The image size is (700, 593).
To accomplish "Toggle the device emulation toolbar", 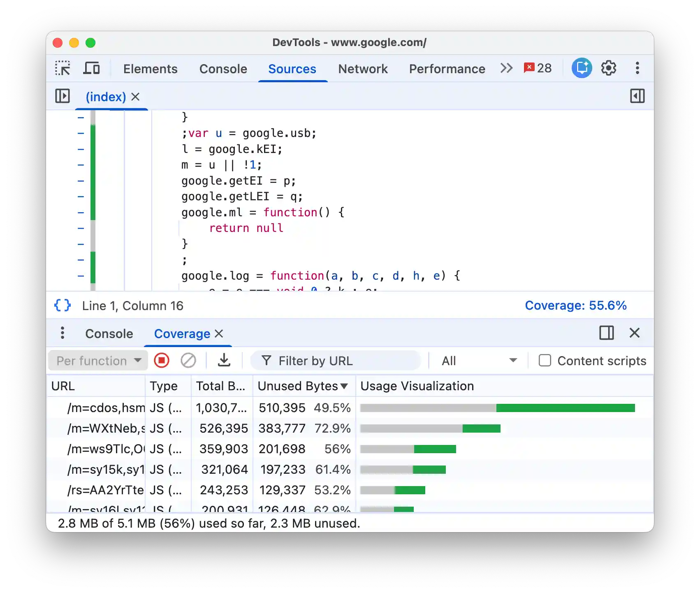I will point(92,68).
